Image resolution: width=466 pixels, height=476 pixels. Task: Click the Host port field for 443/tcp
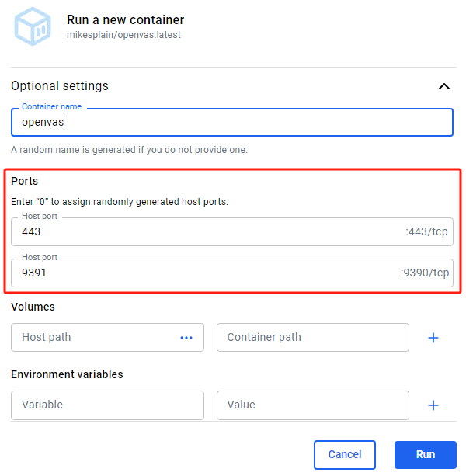coord(202,232)
